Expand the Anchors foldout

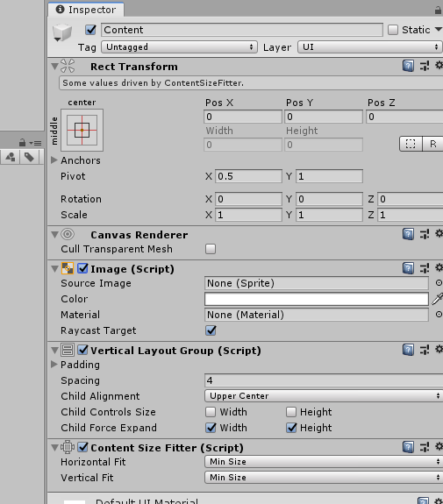pos(54,160)
